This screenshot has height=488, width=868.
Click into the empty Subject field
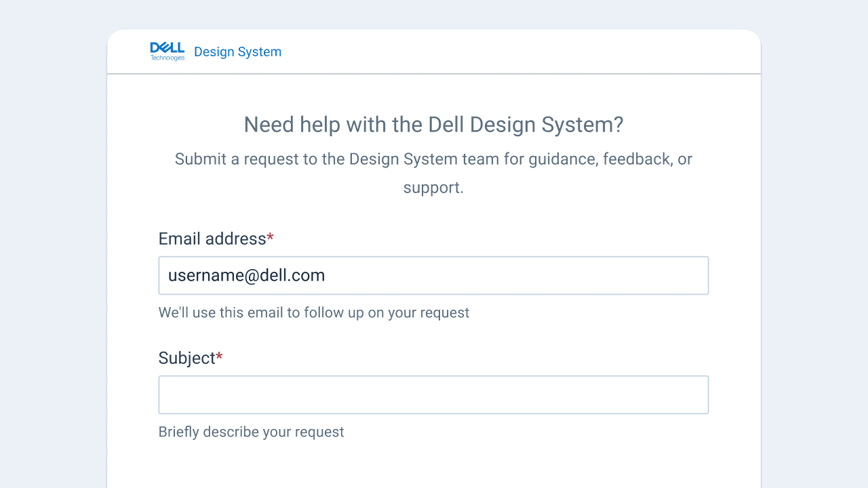click(x=433, y=394)
